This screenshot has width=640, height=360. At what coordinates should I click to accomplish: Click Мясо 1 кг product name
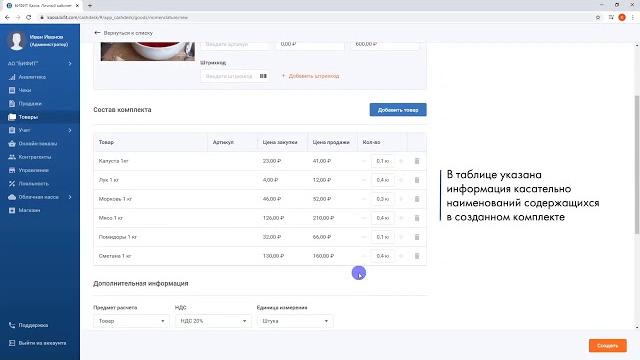pos(111,218)
